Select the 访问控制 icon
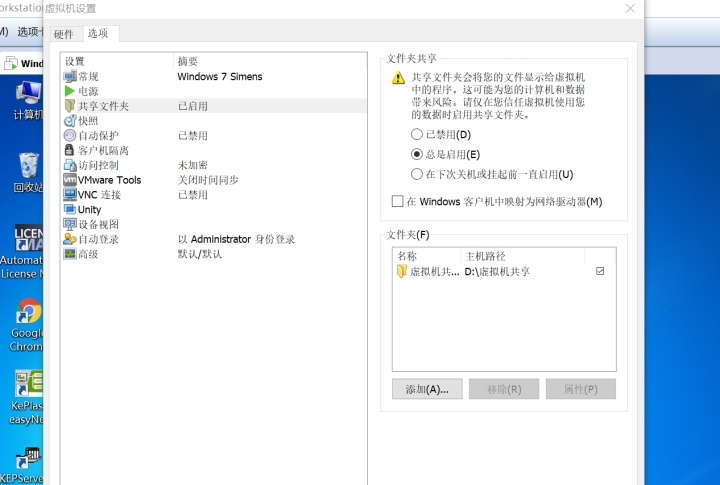720x485 pixels. tap(70, 165)
